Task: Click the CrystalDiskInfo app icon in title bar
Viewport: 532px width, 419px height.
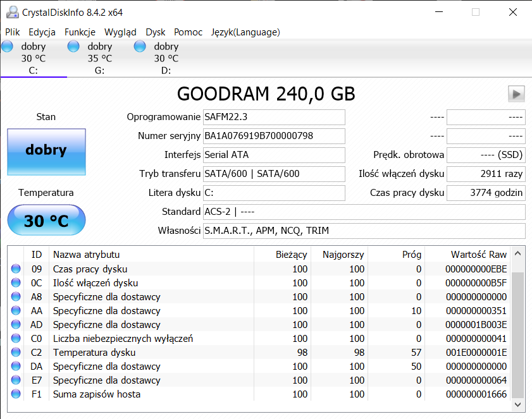Action: 13,12
